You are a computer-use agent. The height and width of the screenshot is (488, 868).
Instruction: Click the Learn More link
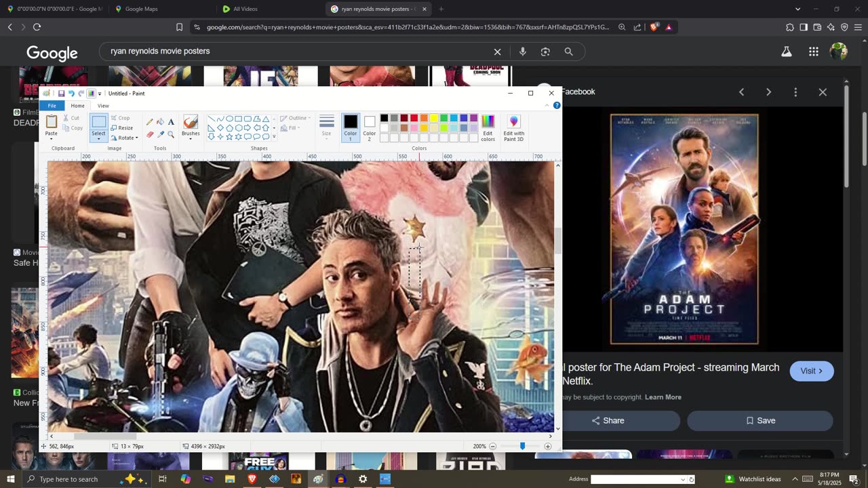[663, 397]
